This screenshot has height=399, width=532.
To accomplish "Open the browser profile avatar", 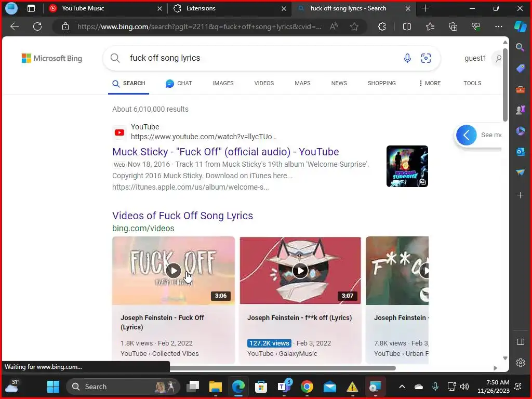I will (x=11, y=8).
